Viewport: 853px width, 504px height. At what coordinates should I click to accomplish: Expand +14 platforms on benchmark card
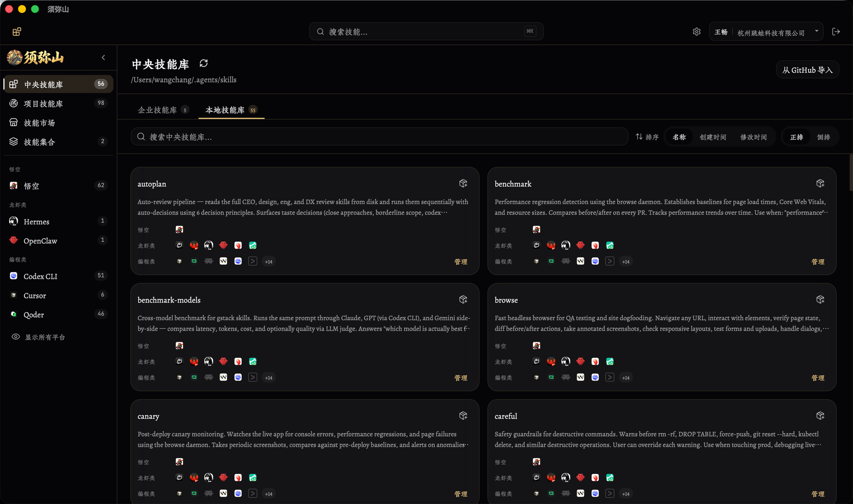point(626,261)
